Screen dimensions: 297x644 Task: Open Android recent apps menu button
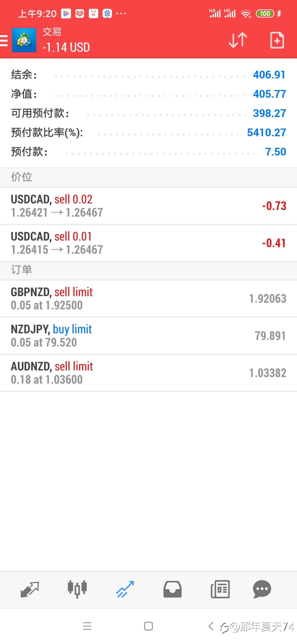[x=87, y=626]
